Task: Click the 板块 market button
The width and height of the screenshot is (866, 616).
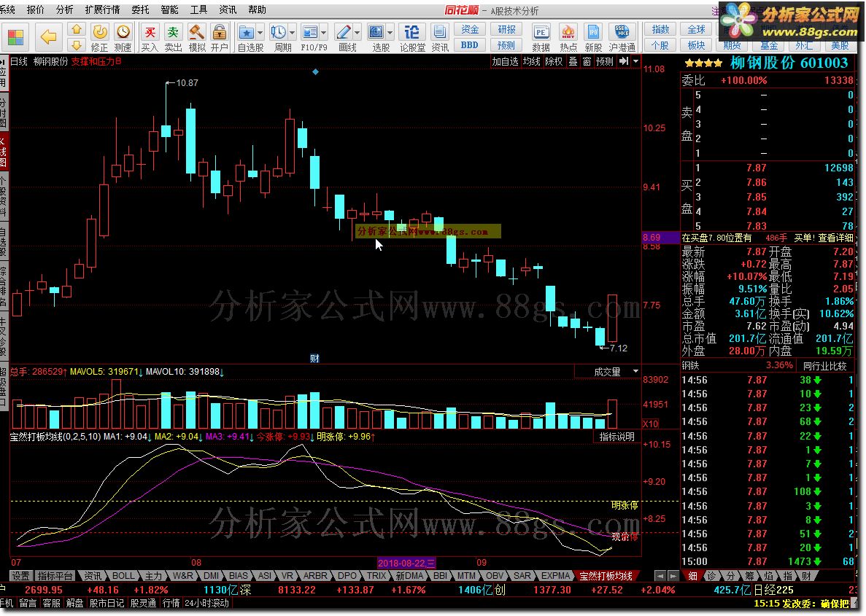Action: [696, 44]
